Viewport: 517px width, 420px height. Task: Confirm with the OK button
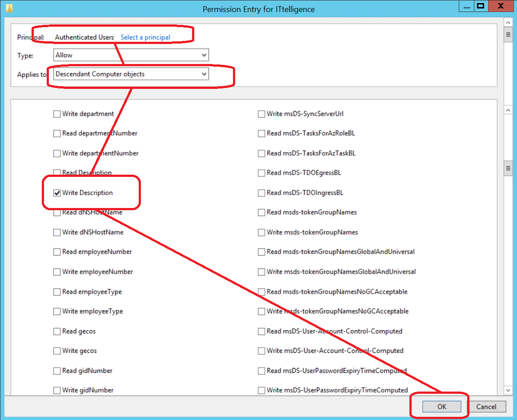click(441, 407)
